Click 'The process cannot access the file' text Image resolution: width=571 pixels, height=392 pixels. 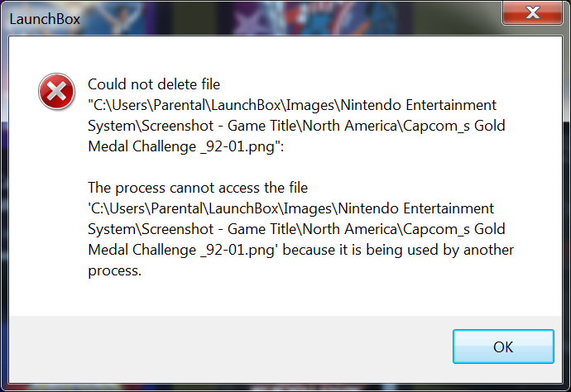pyautogui.click(x=198, y=188)
